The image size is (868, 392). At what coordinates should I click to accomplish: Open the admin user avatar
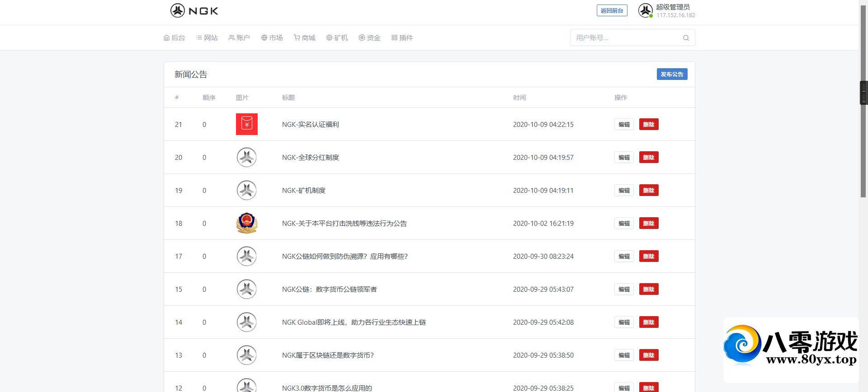(x=646, y=10)
